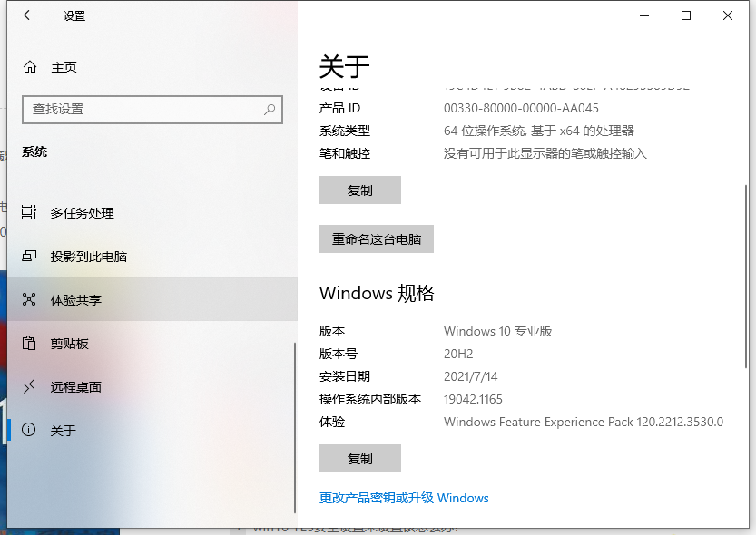Click 主页 label in sidebar
Screen dimensions: 756x535
coord(64,67)
